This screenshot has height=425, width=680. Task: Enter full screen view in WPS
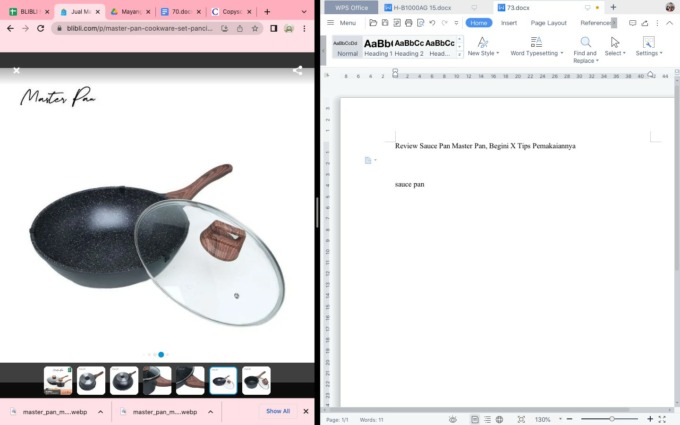[x=662, y=419]
